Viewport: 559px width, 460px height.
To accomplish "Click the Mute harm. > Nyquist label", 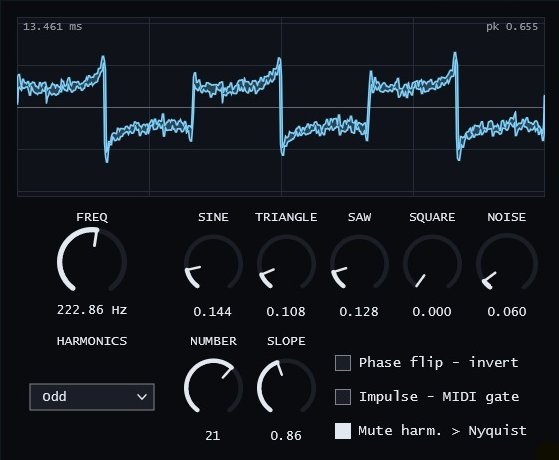I will pyautogui.click(x=442, y=431).
